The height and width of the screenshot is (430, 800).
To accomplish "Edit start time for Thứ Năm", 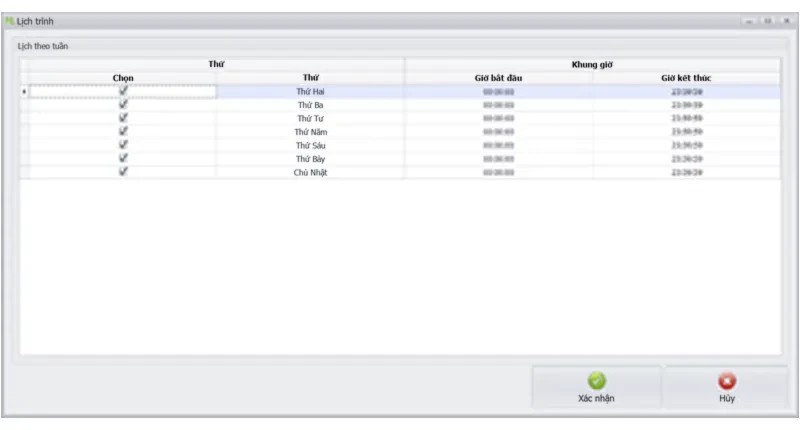I will pos(498,132).
